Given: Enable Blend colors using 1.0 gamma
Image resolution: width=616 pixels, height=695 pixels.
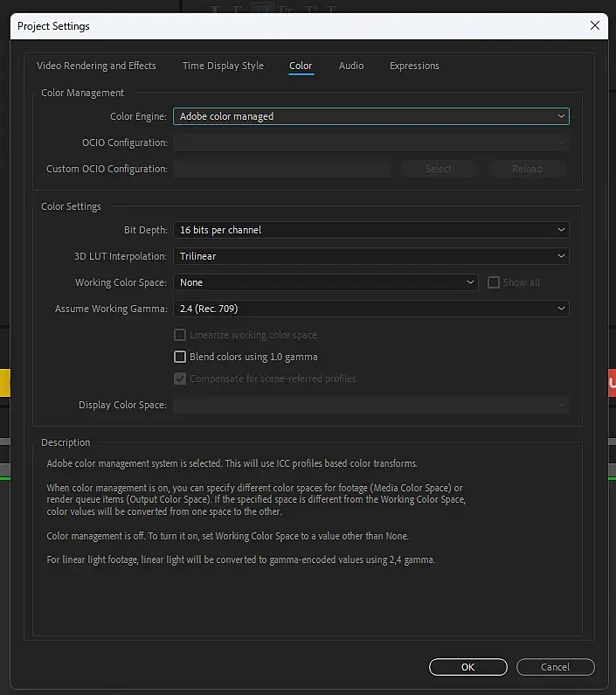Looking at the screenshot, I should [x=181, y=357].
